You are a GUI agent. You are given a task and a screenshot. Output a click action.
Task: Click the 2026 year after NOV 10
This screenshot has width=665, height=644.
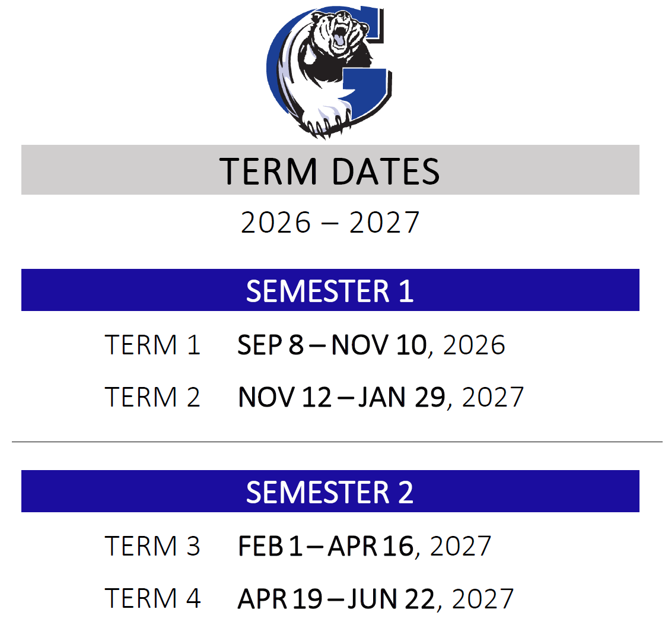pyautogui.click(x=474, y=344)
